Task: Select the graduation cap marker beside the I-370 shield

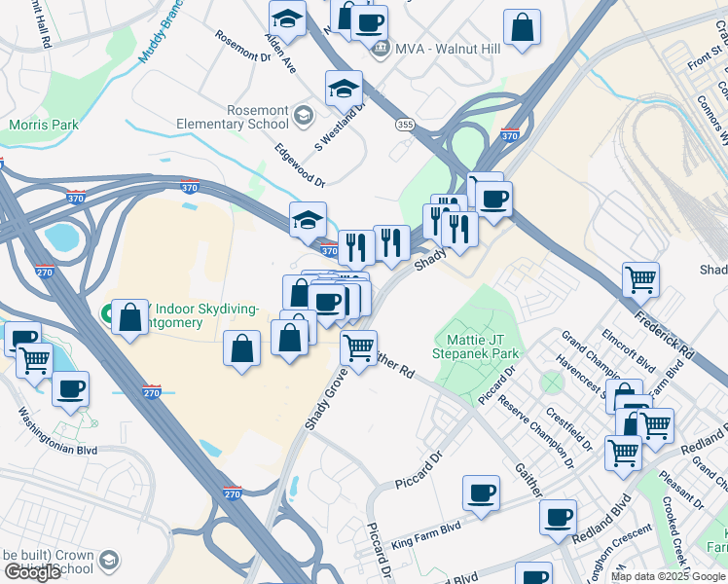Action: click(308, 221)
